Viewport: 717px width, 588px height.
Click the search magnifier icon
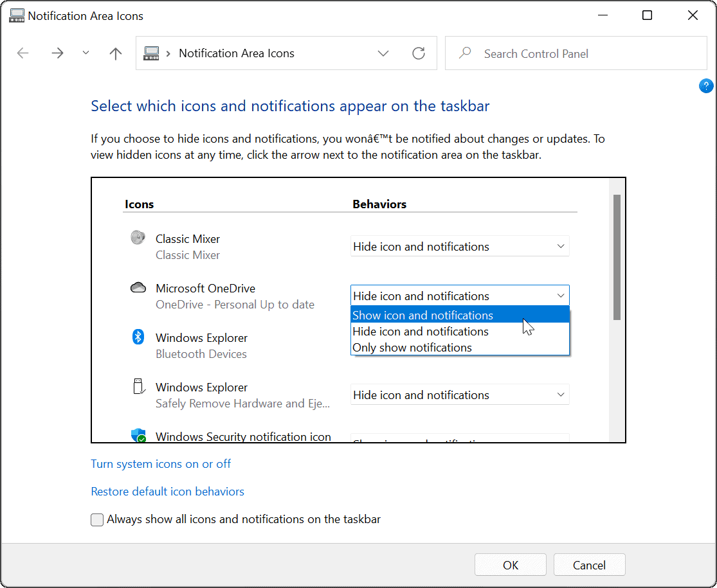(464, 53)
